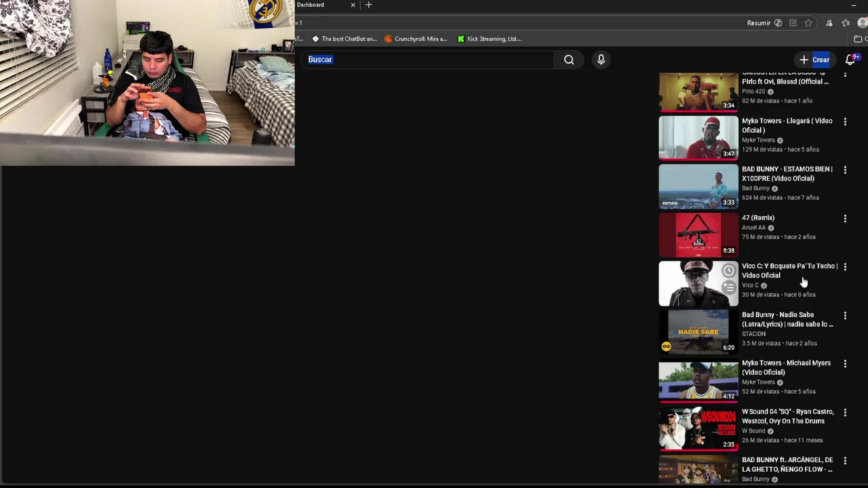Open the ESTAMOS BIEN video thumbnail

pyautogui.click(x=698, y=186)
